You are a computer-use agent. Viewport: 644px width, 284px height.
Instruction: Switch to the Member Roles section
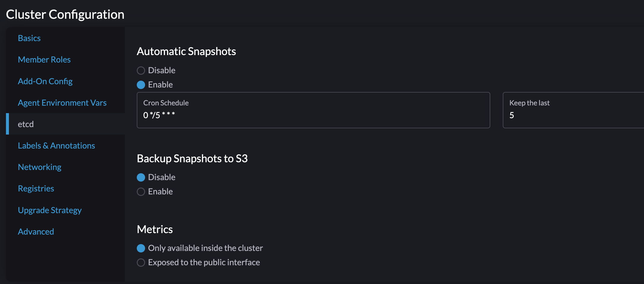click(x=44, y=59)
